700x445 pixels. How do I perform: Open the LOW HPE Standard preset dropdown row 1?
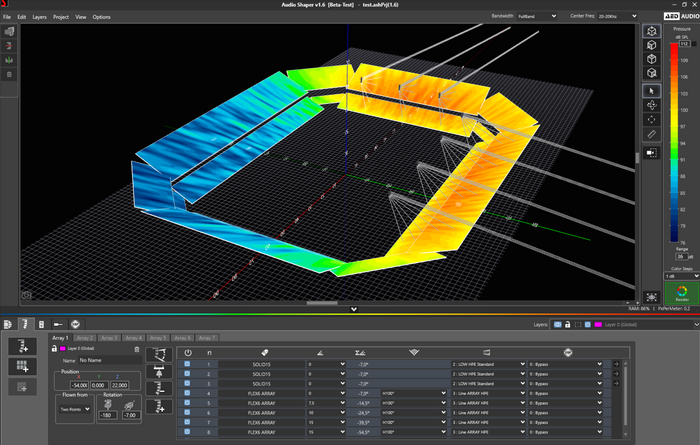pyautogui.click(x=489, y=364)
